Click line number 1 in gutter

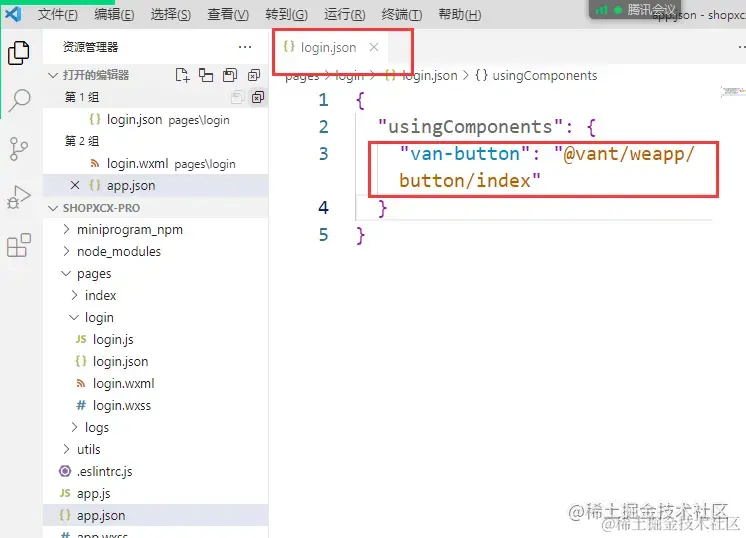point(324,100)
